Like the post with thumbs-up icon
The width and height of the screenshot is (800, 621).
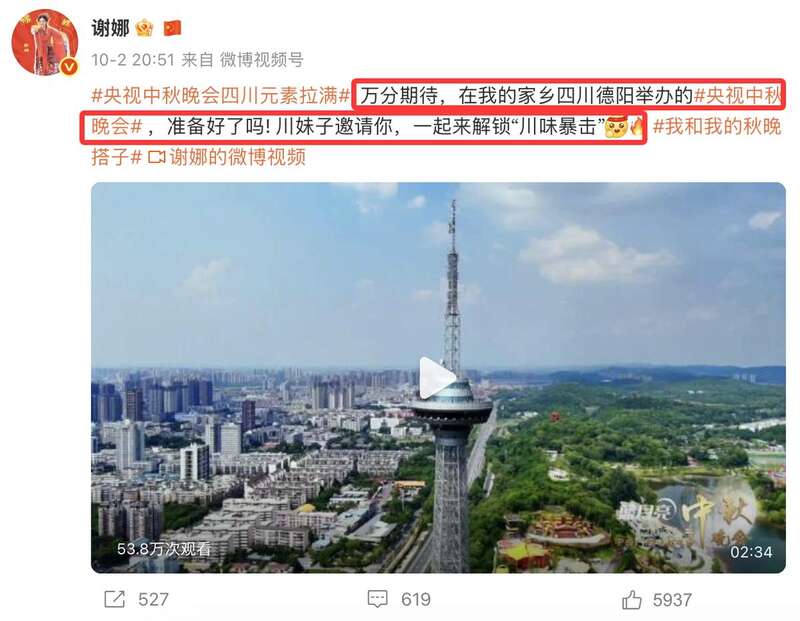(x=632, y=600)
